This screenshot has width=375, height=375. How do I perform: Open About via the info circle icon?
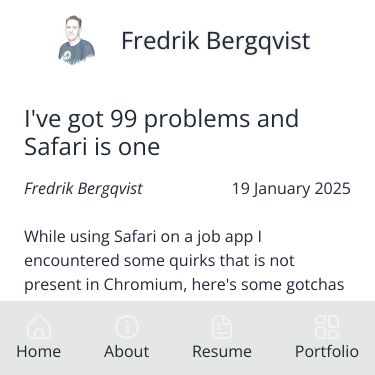(x=127, y=327)
